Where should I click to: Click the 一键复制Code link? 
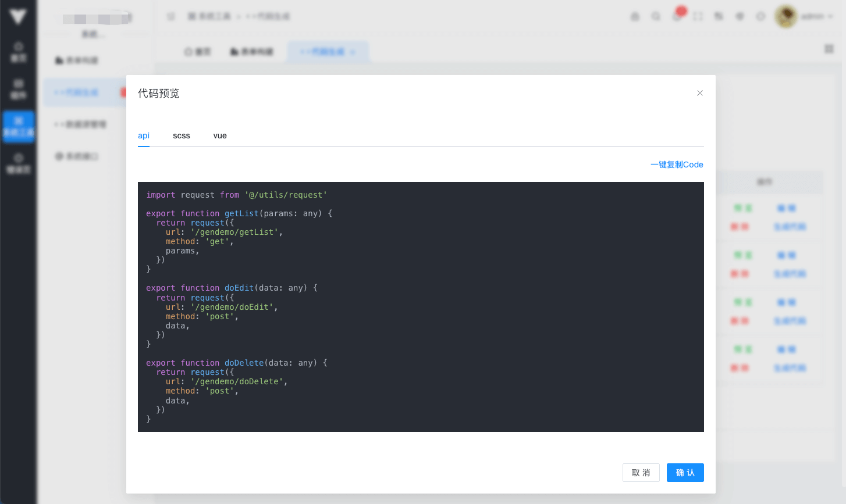[x=677, y=165]
